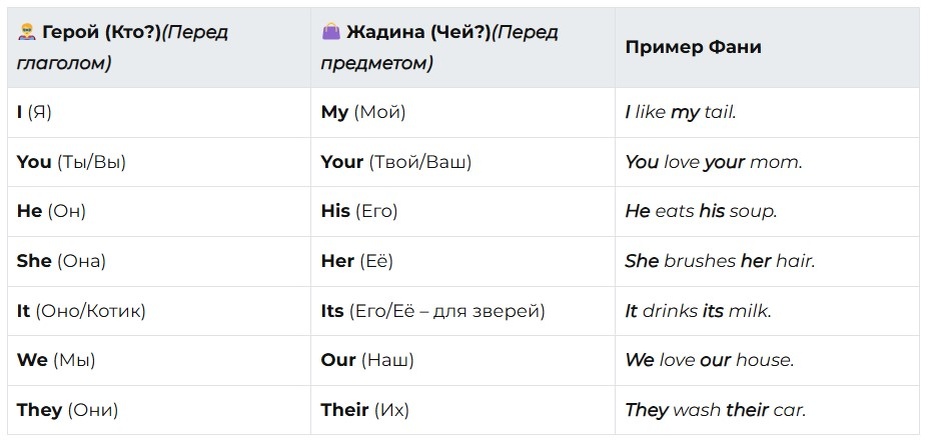This screenshot has height=443, width=928.
Task: Select the 'Герой (Кто?)' column header
Action: 159,47
